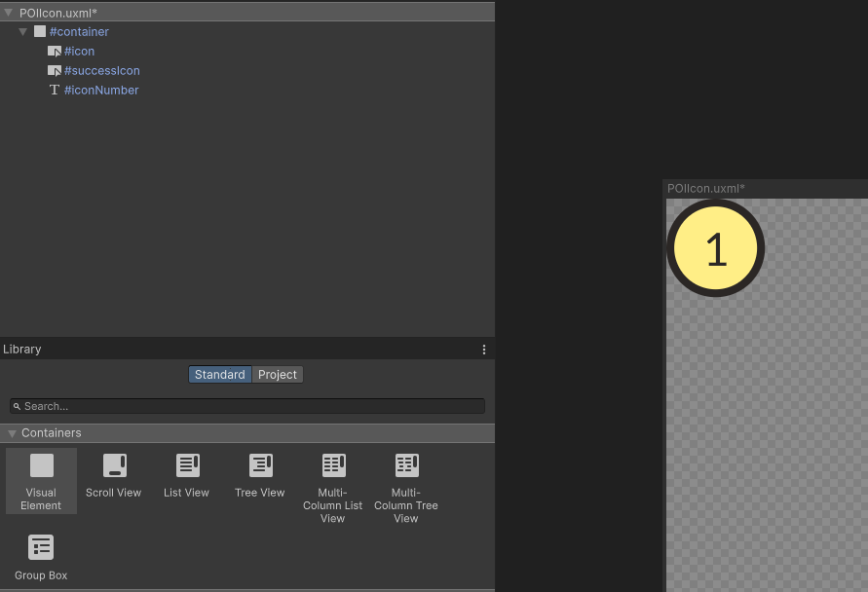Select the #iconNumber label item
The height and width of the screenshot is (592, 868).
point(101,90)
